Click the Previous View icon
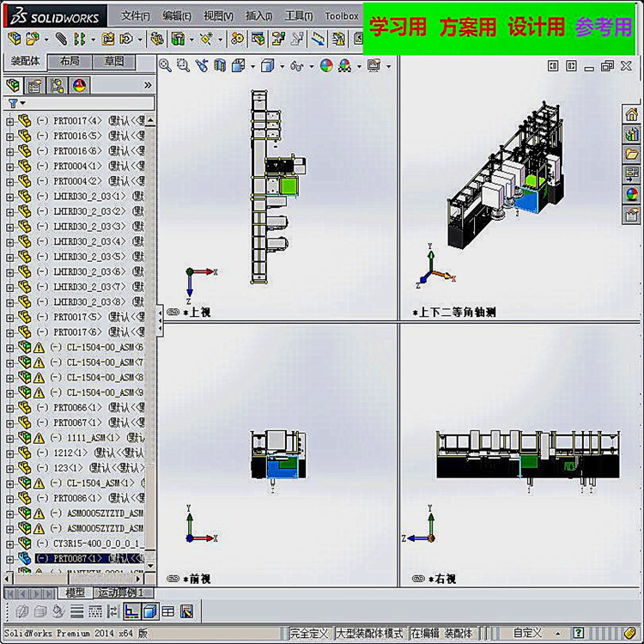This screenshot has width=644, height=644. [202, 66]
